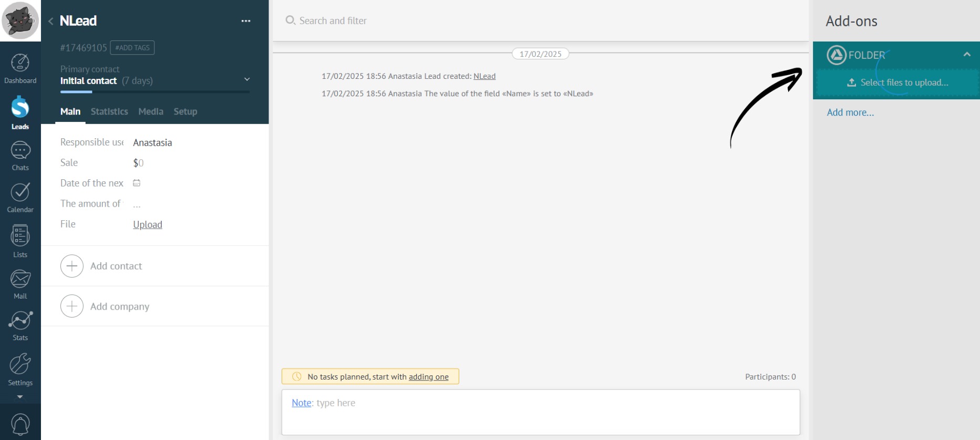Viewport: 980px width, 440px height.
Task: Click the notifications bell icon
Action: [20, 424]
